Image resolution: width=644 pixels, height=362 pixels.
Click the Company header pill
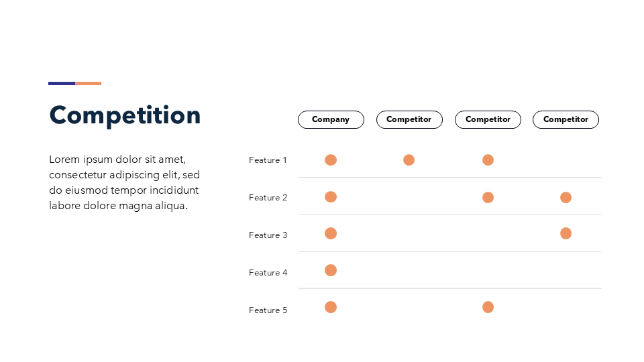pos(331,119)
